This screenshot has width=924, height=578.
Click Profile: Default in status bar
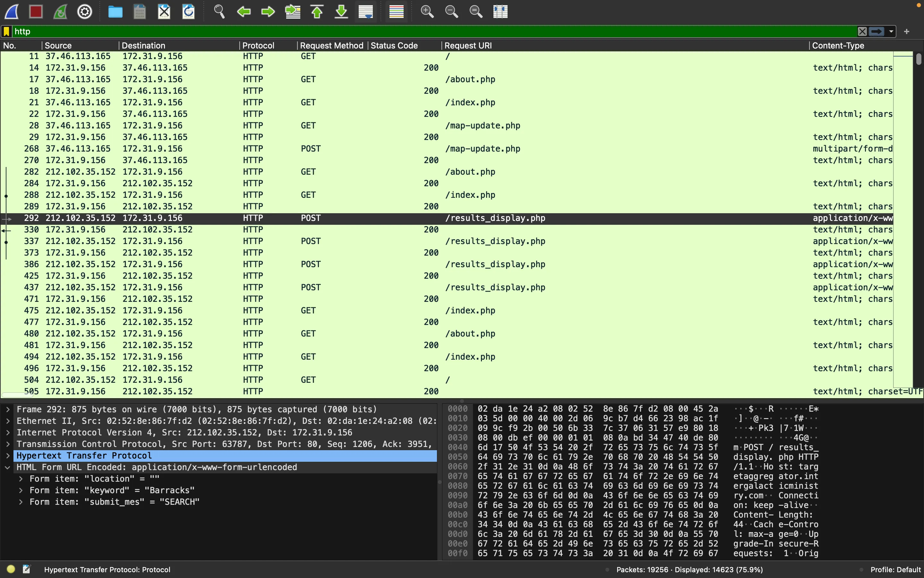tap(895, 570)
